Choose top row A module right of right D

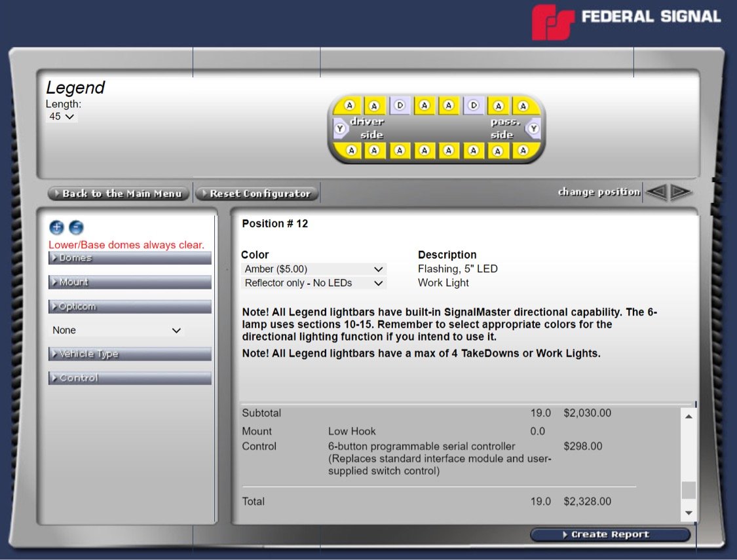[x=499, y=105]
